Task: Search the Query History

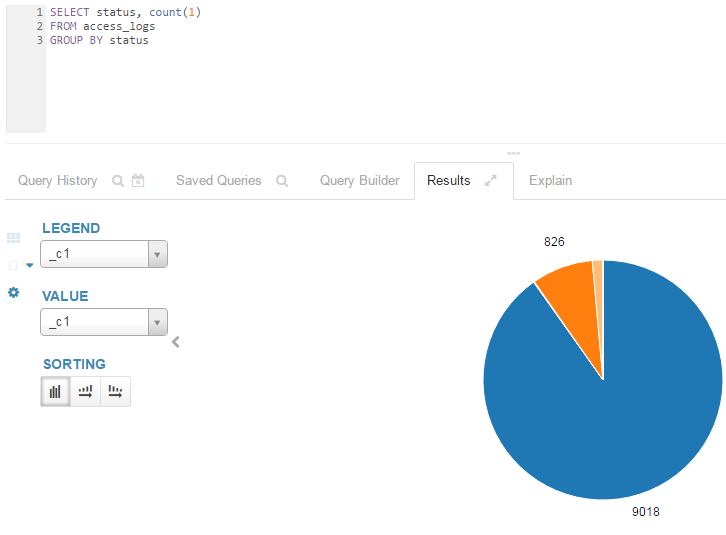Action: point(118,181)
